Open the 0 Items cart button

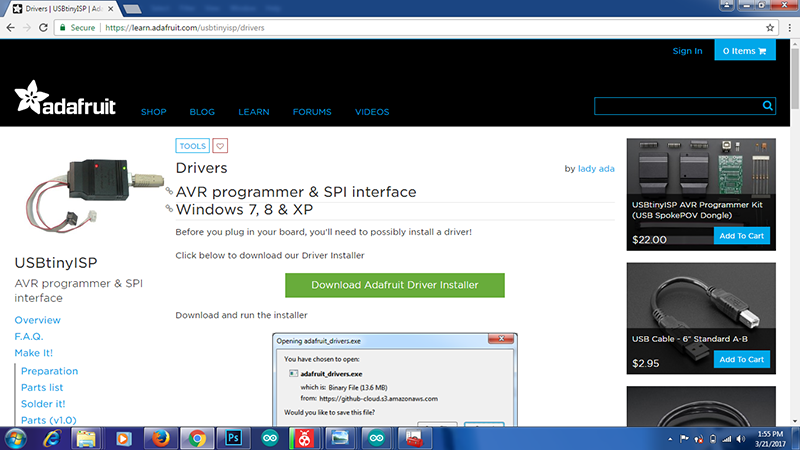coord(745,51)
